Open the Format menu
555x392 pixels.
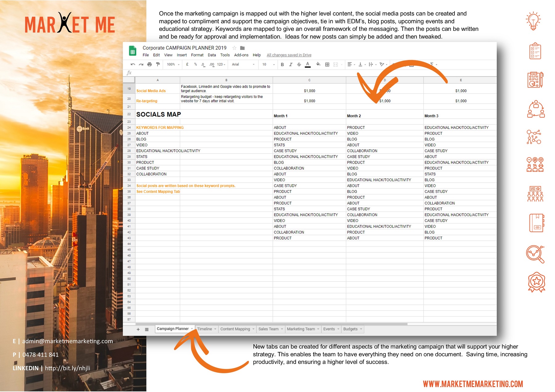click(x=197, y=55)
